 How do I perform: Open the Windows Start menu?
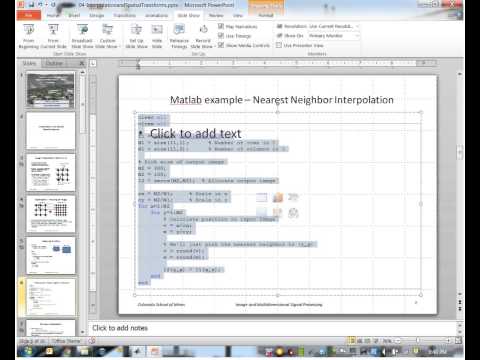point(28,351)
